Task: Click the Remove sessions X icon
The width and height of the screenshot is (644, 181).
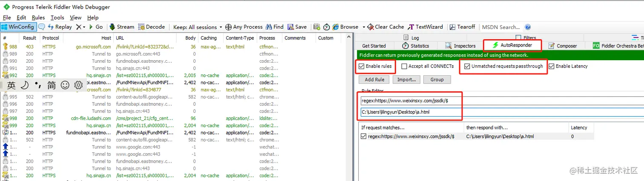Action: pos(78,26)
